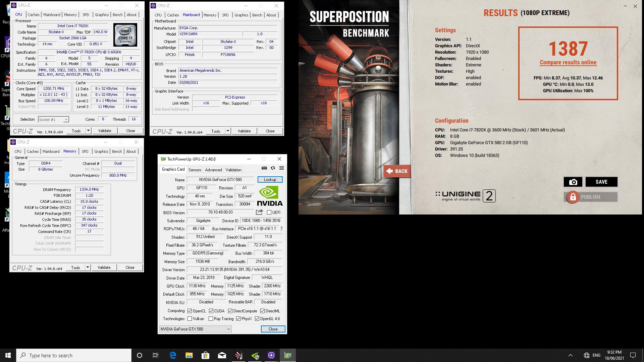Switch to CPU-Z from the taskbar

click(271, 355)
